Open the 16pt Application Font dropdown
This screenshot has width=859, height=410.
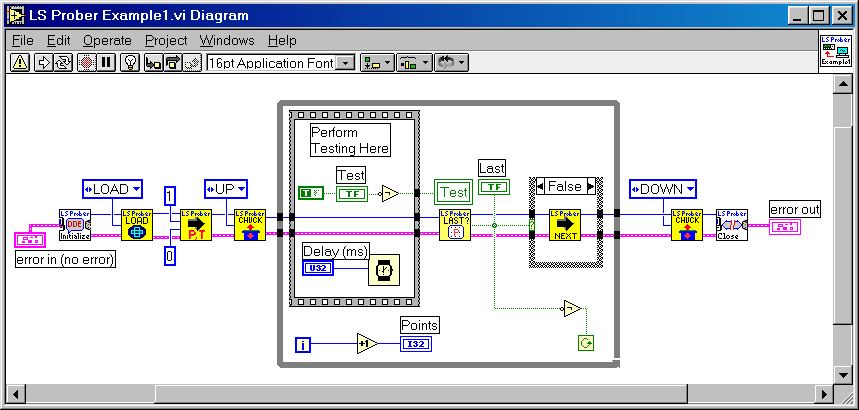point(345,63)
